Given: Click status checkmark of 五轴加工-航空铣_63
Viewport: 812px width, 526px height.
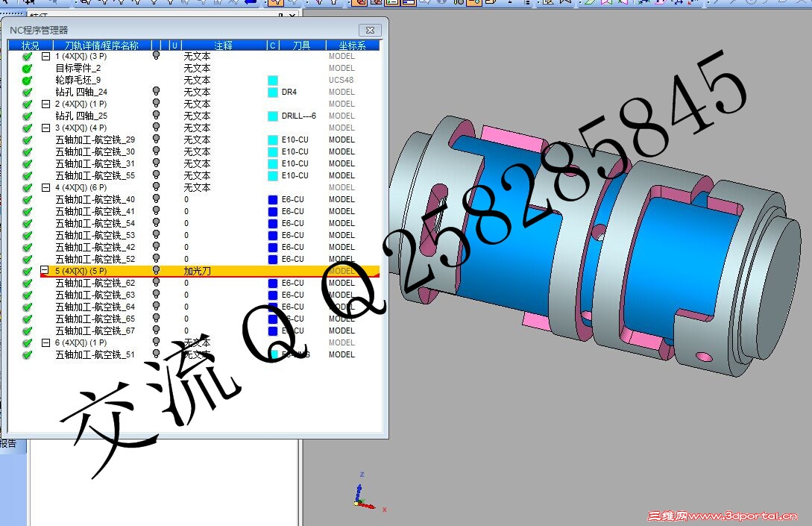Looking at the screenshot, I should point(27,295).
